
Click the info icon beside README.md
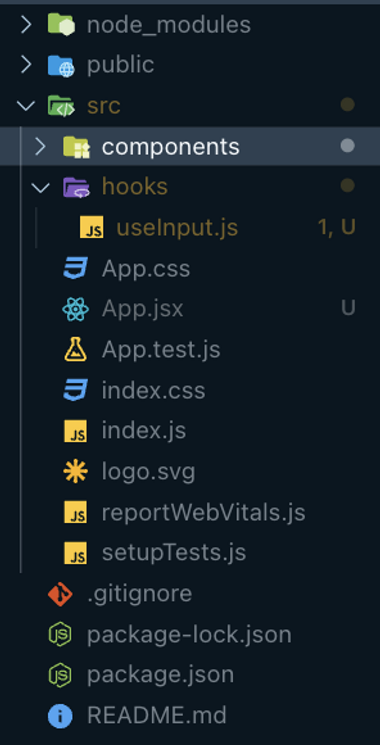click(60, 716)
